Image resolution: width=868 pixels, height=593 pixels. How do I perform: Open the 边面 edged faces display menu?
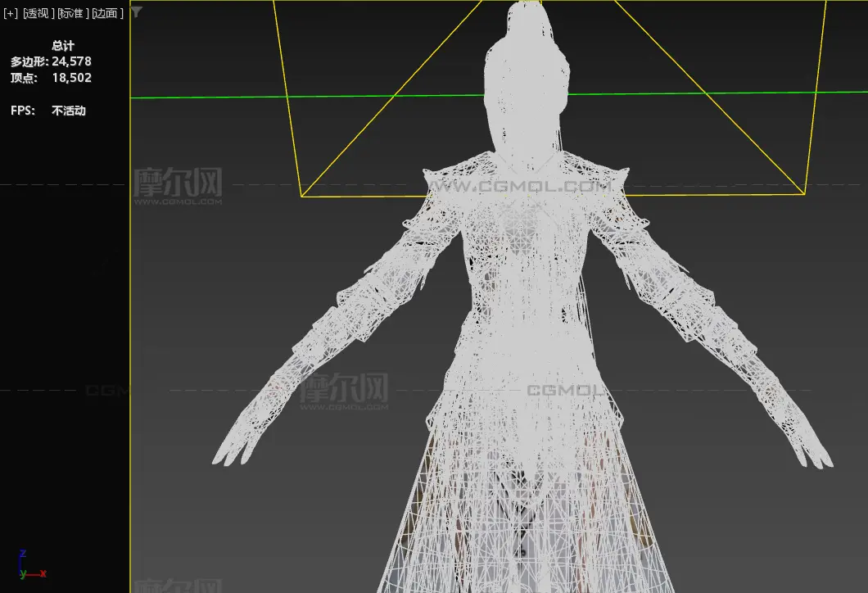107,13
